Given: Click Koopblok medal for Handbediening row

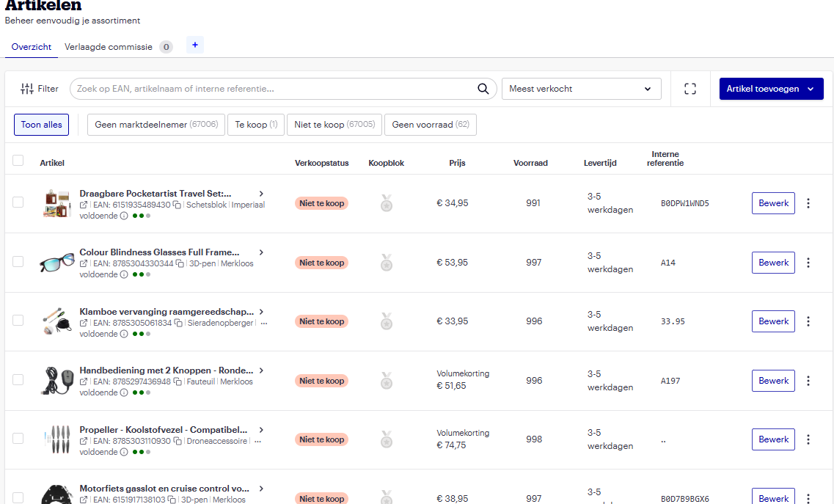Looking at the screenshot, I should click(387, 381).
